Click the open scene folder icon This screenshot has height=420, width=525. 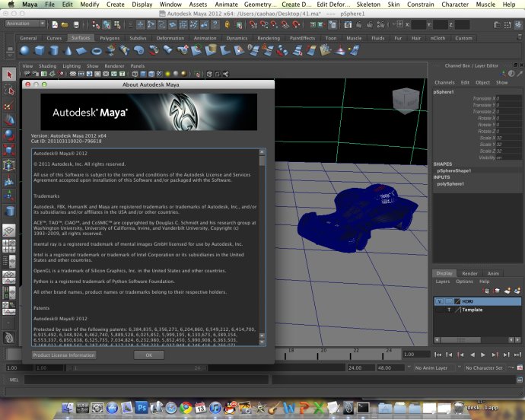(x=65, y=24)
